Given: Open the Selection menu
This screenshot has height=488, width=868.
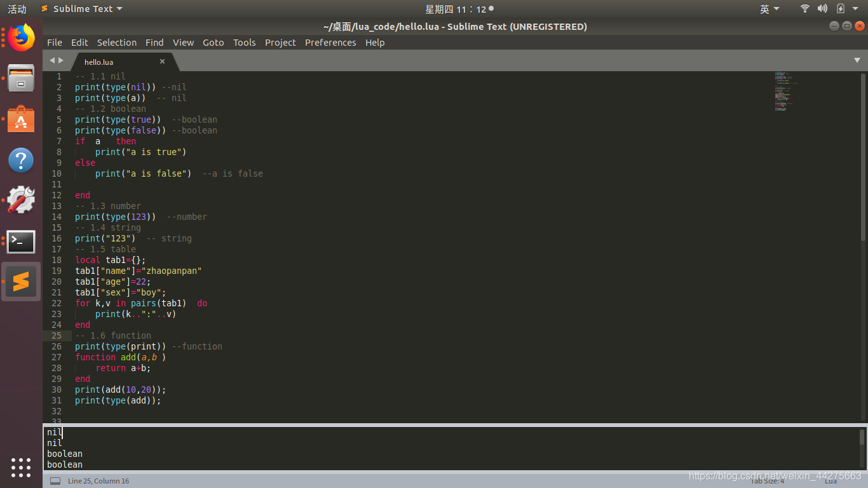Looking at the screenshot, I should pos(117,43).
